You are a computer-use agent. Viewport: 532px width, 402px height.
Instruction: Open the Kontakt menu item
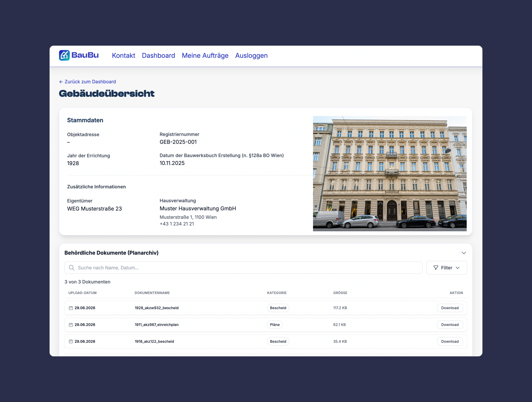(124, 56)
